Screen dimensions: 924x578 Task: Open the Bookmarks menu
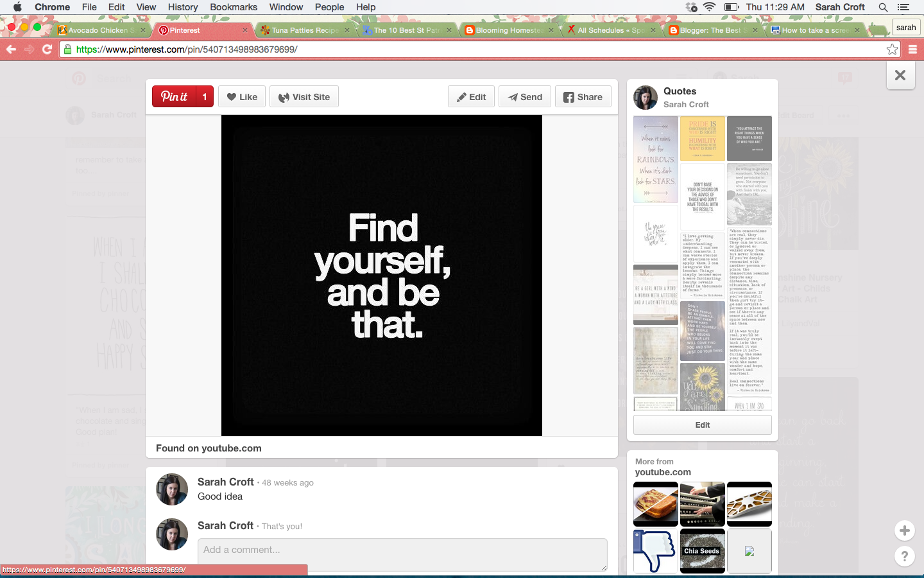[x=234, y=7]
